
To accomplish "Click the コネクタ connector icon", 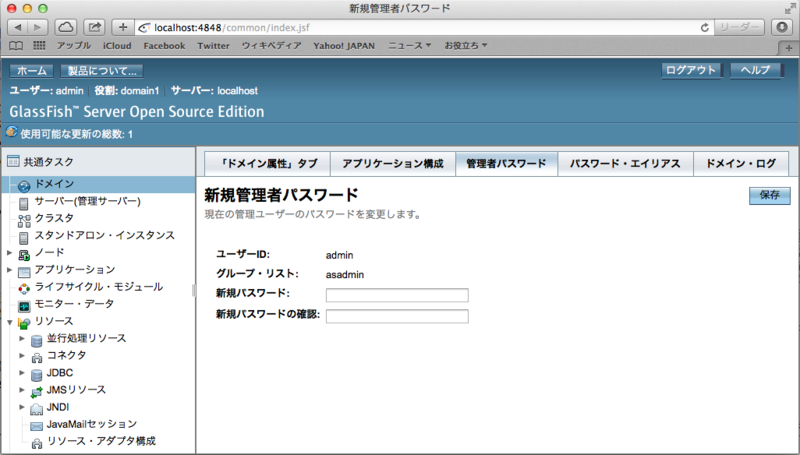I will (x=37, y=358).
